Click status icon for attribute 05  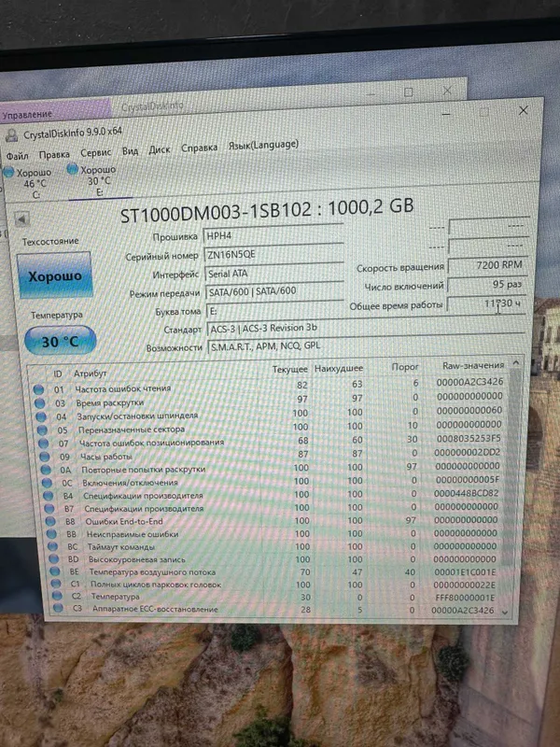[x=42, y=430]
